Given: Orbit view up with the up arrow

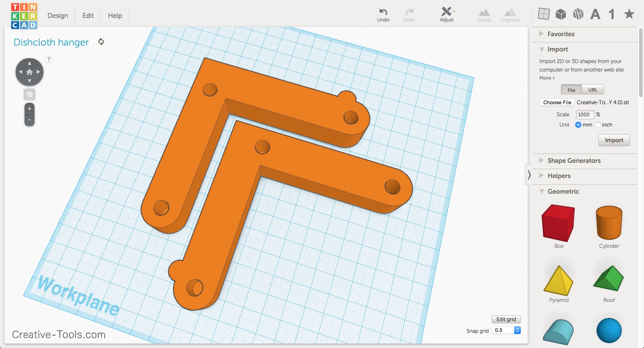Looking at the screenshot, I should [x=30, y=63].
